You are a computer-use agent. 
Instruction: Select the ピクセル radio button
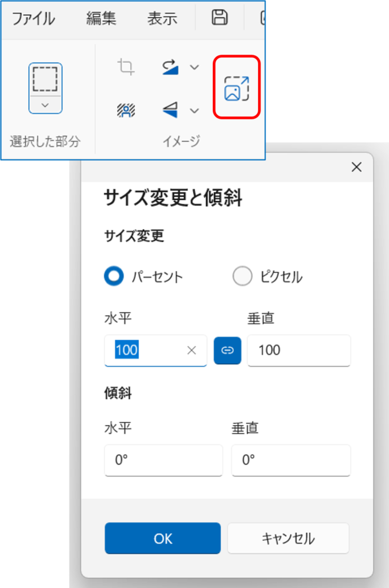click(242, 277)
